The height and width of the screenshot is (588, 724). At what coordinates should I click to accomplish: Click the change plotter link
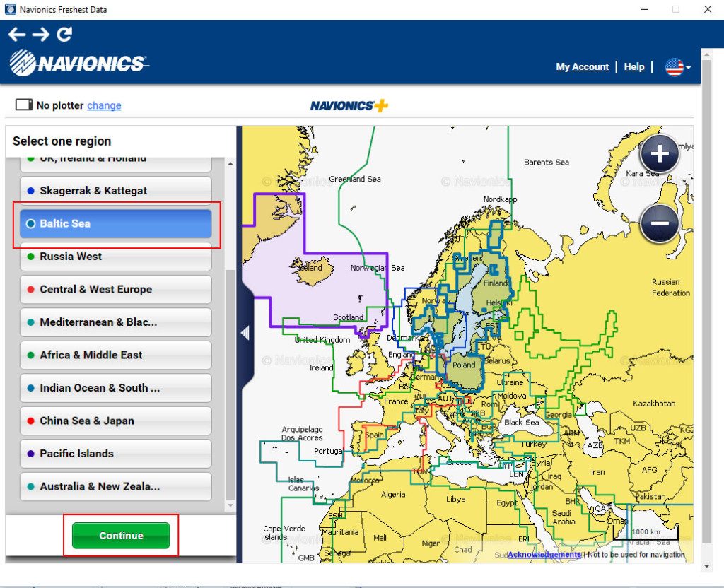(x=104, y=106)
